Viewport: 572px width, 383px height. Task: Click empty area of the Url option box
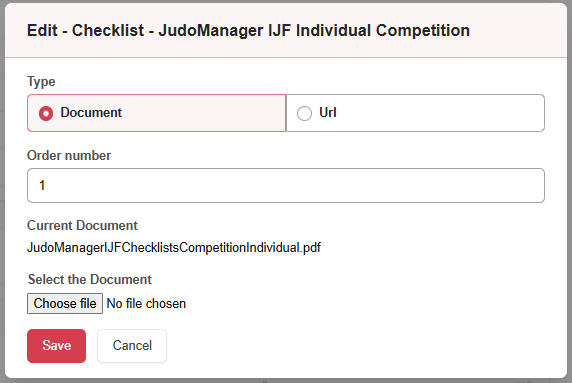click(438, 113)
